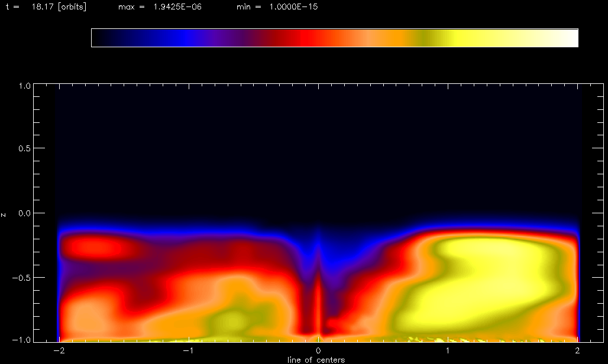Click the dark empty region above z=0
Viewport: 608px width, 364px height.
coord(319,148)
